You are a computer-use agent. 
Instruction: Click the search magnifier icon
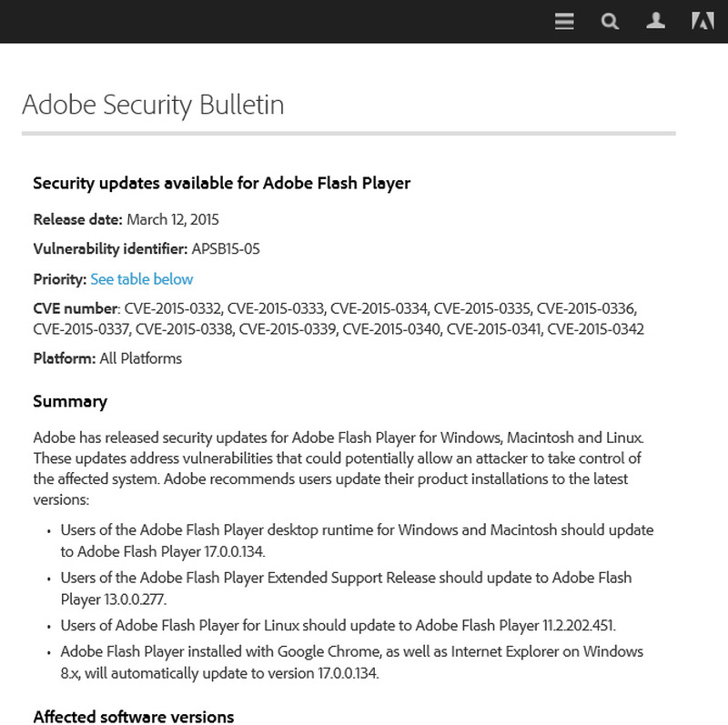click(610, 21)
